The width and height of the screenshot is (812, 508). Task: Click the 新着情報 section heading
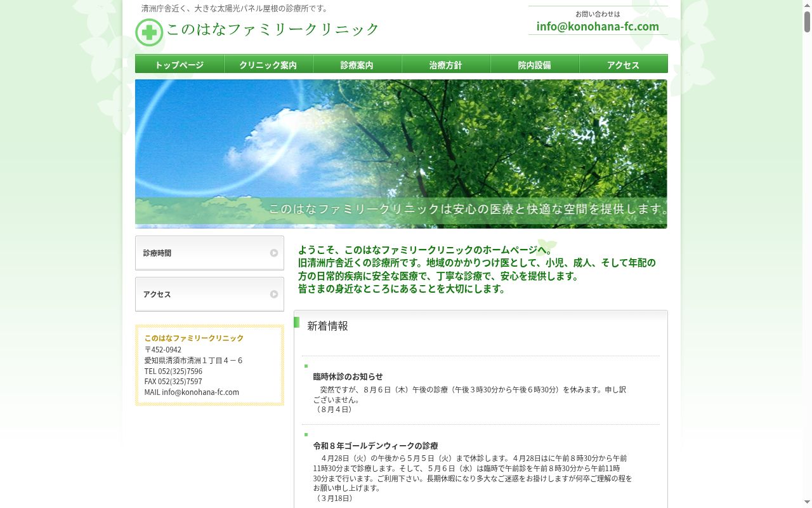point(327,326)
